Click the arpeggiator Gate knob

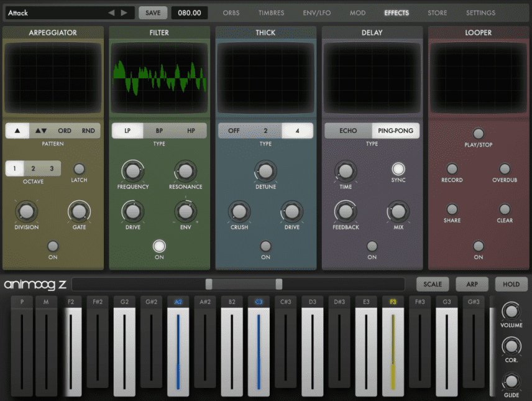[x=79, y=211]
